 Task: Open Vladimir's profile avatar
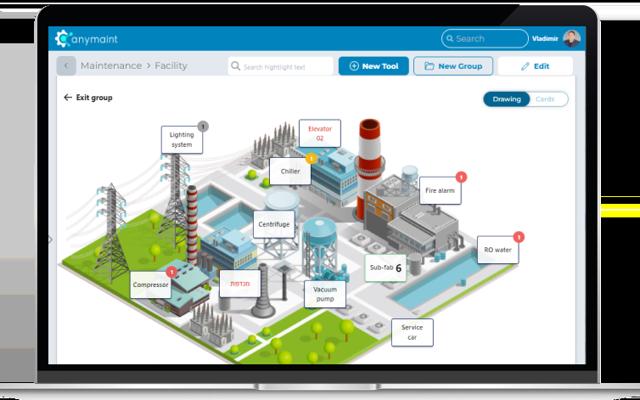click(x=572, y=38)
